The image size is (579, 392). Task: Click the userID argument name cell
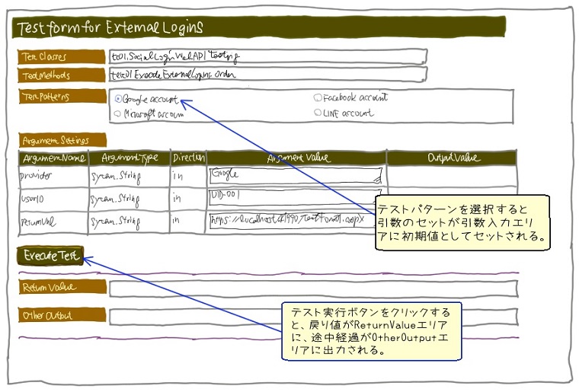click(54, 199)
